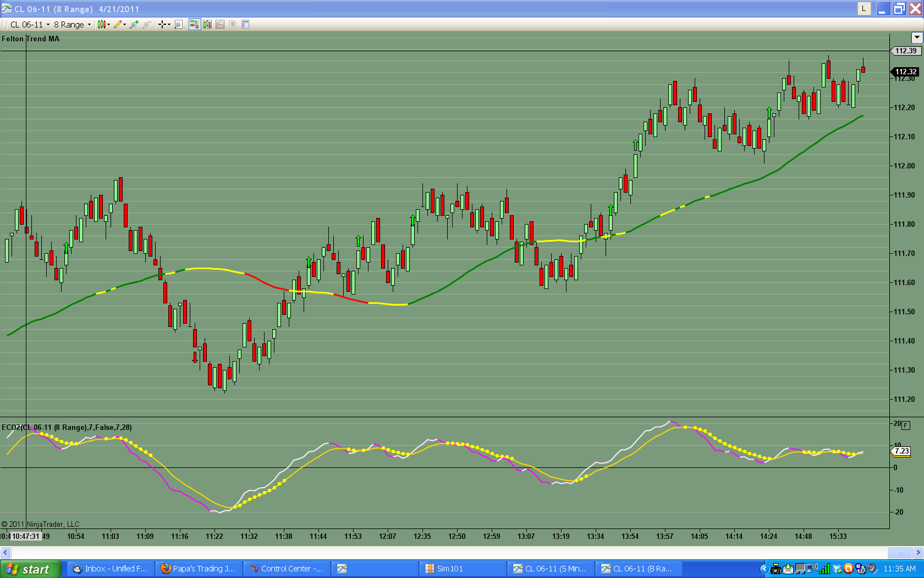The height and width of the screenshot is (578, 924).
Task: Open the Windows start menu
Action: (x=31, y=569)
